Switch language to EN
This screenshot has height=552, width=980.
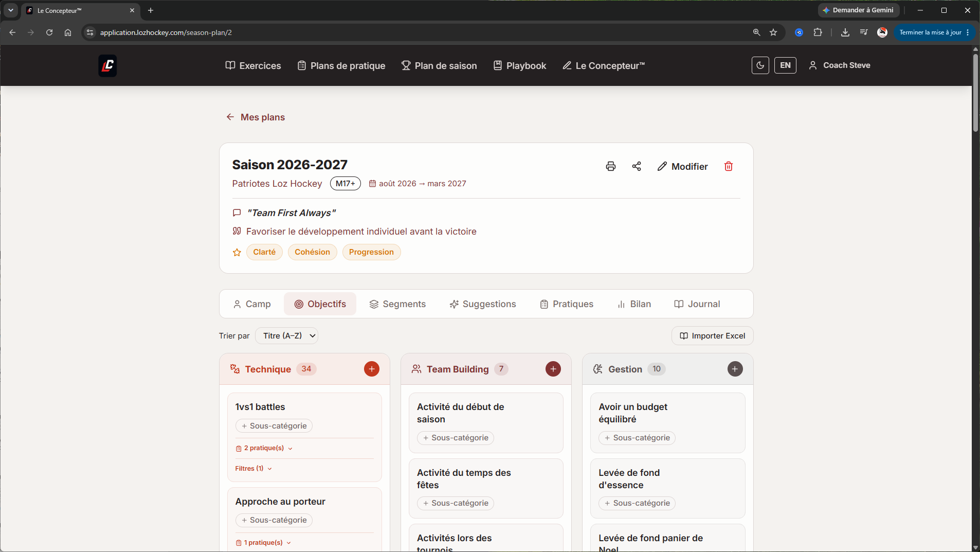click(x=785, y=65)
